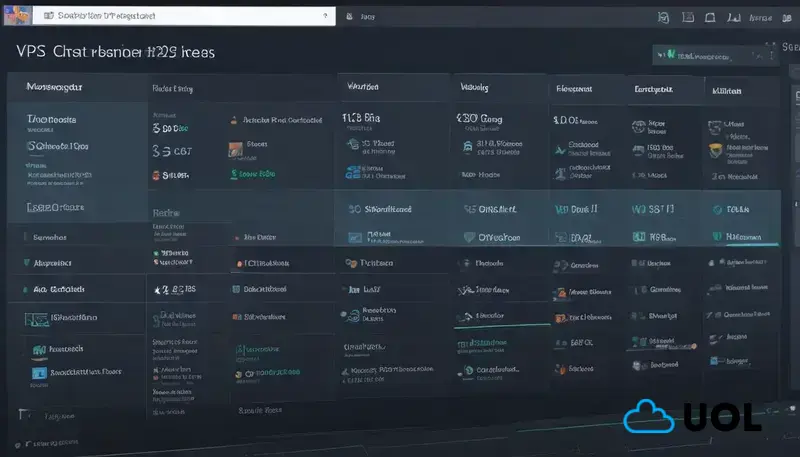The image size is (800, 457).
Task: Click the teal circle icon in the highlighted row
Action: coord(717,210)
